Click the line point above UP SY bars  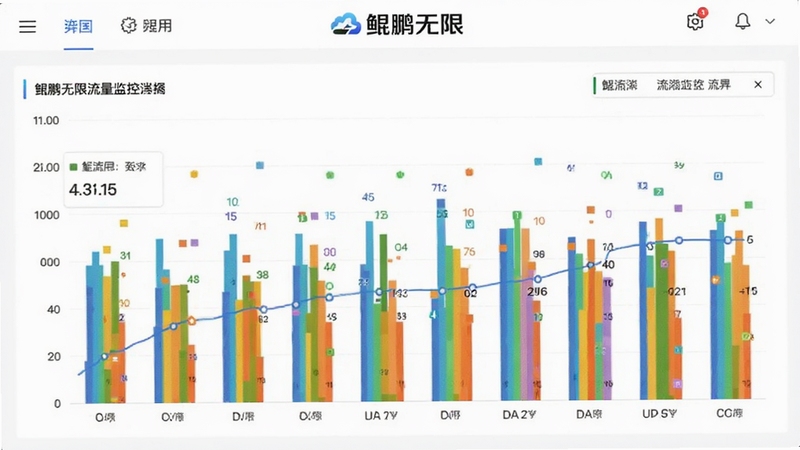coord(679,240)
